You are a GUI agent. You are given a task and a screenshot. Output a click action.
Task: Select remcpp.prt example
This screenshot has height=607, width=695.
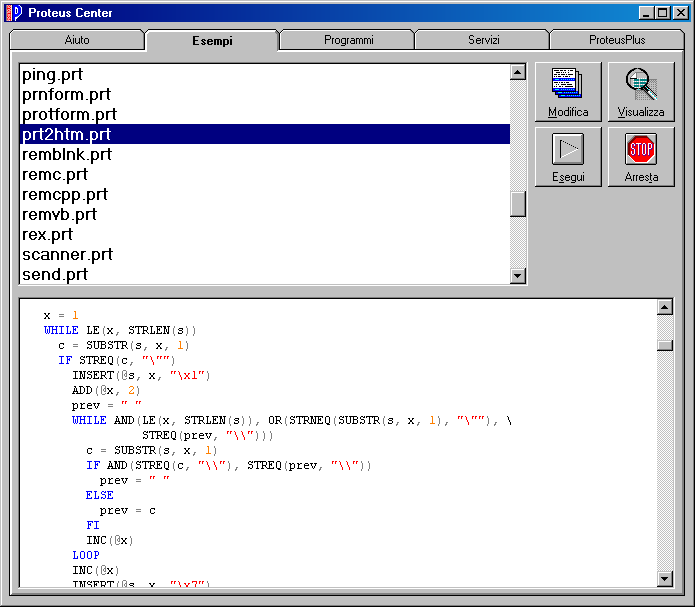pos(265,194)
